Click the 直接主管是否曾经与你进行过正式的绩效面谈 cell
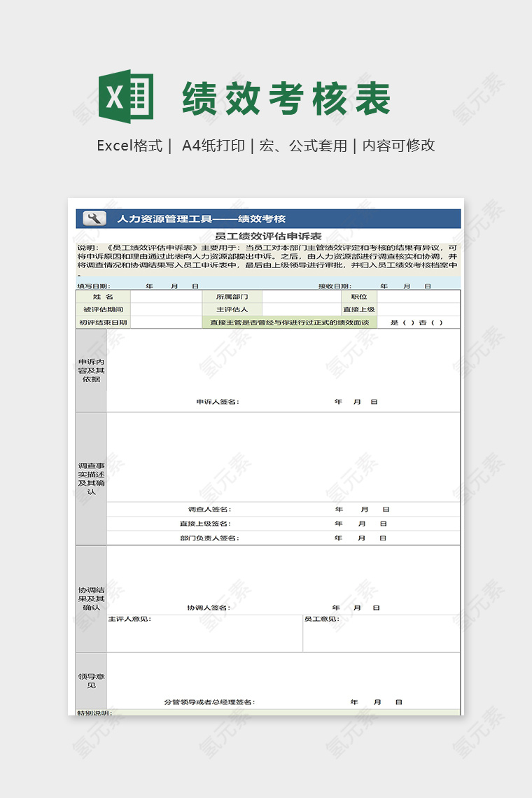This screenshot has height=798, width=532. 290,322
